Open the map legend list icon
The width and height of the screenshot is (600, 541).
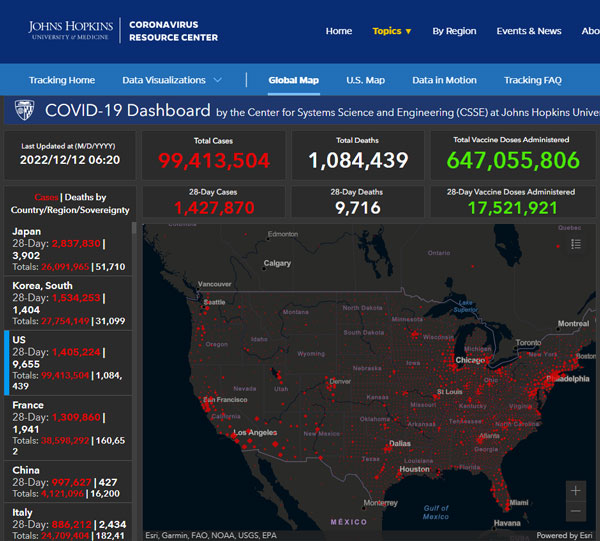click(x=576, y=243)
